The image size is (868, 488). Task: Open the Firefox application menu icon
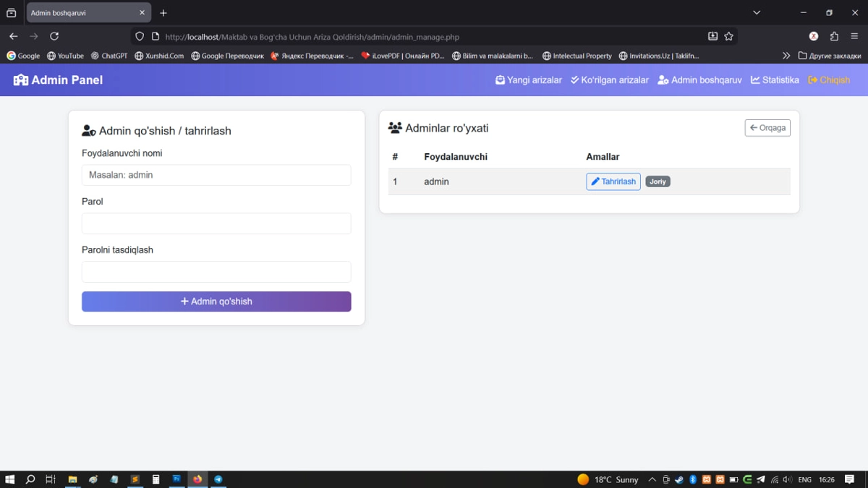click(854, 36)
